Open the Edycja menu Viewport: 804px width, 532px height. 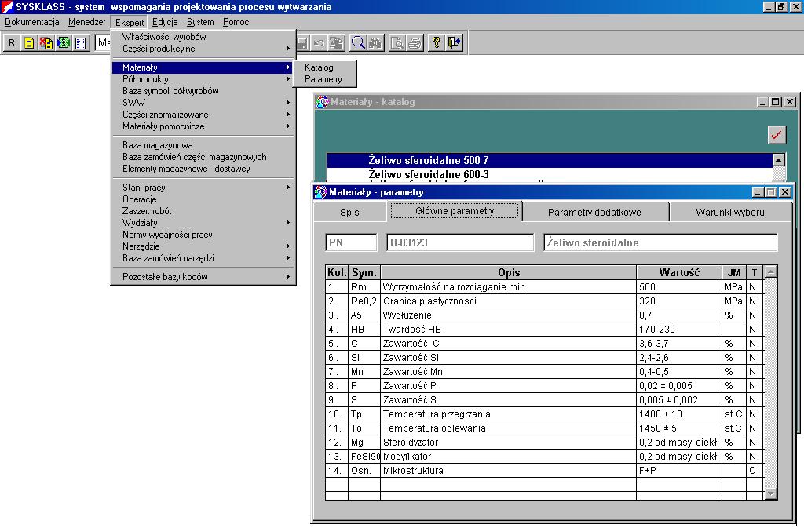coord(165,22)
